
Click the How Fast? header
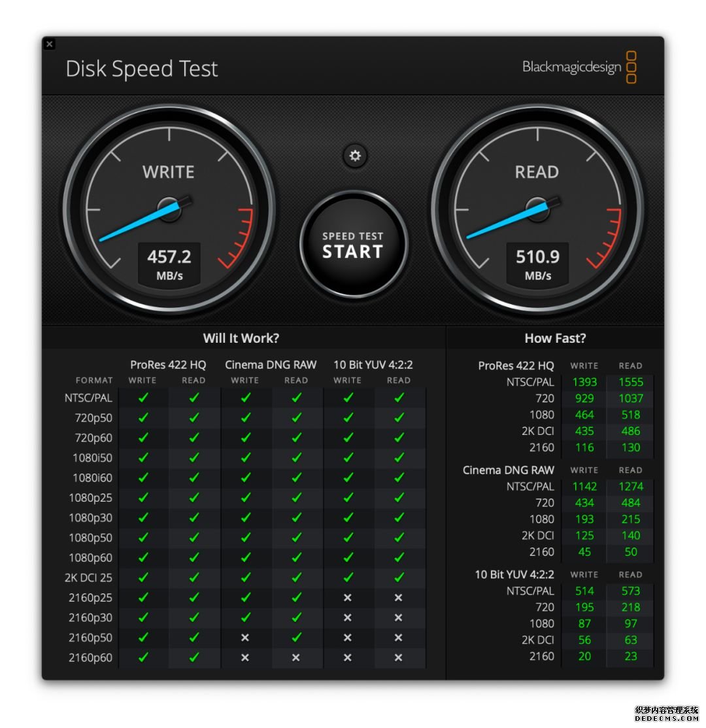555,338
